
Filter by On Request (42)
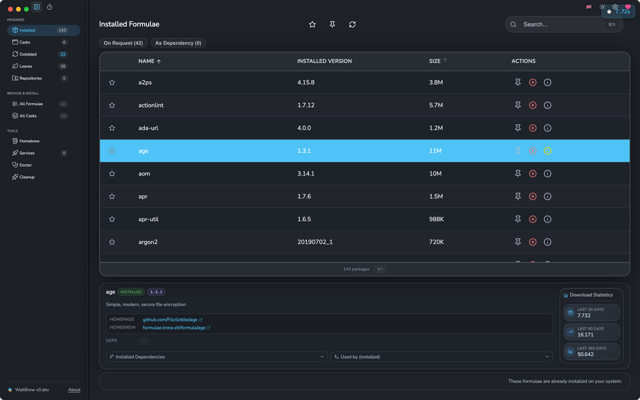tap(123, 43)
